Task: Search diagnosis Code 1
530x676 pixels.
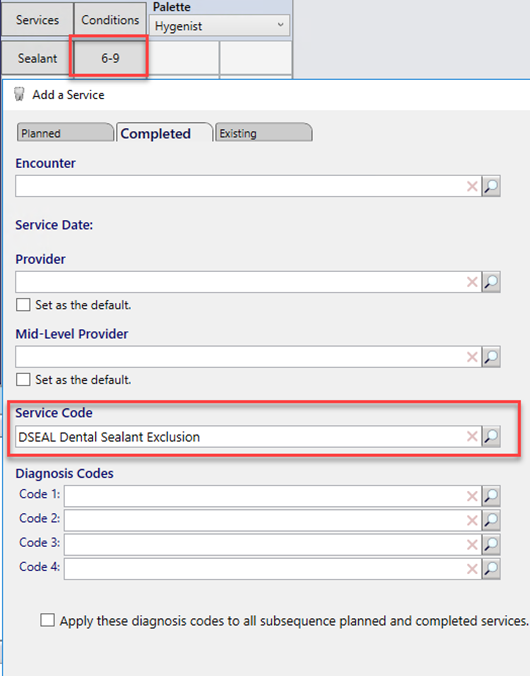Action: click(491, 496)
